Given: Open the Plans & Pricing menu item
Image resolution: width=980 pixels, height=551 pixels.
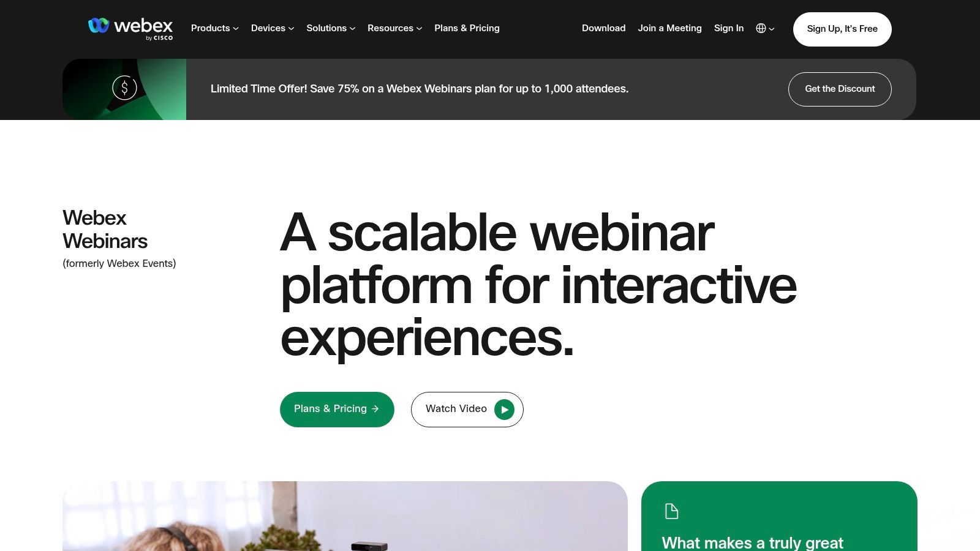Looking at the screenshot, I should pos(467,28).
